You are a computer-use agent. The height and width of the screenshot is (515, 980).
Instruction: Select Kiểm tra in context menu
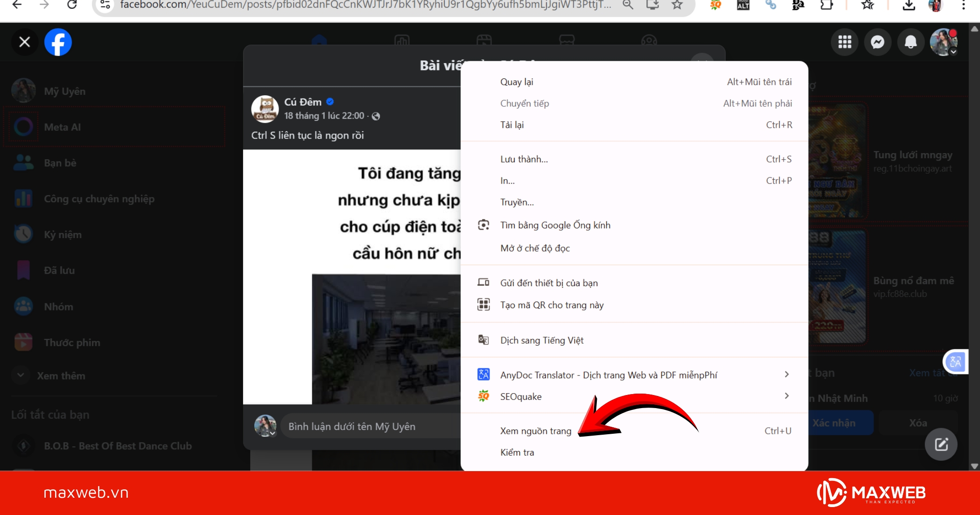coord(517,452)
